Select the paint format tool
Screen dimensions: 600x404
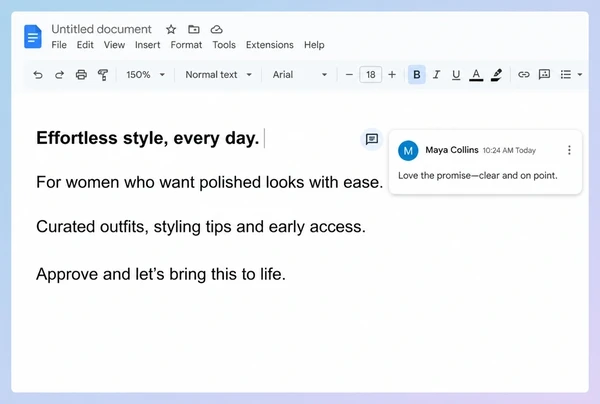tap(103, 75)
